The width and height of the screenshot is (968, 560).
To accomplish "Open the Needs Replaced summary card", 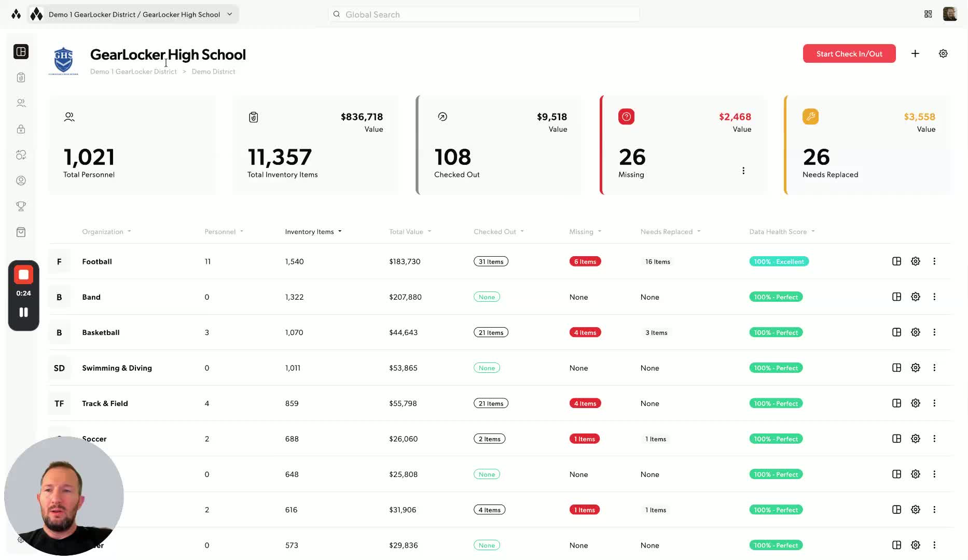I will pyautogui.click(x=868, y=145).
